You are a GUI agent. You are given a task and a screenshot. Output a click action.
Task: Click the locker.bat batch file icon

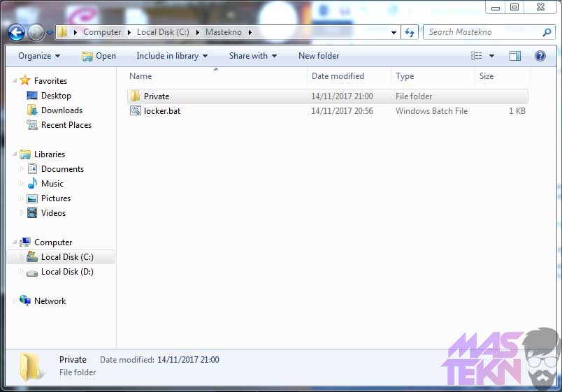[135, 110]
